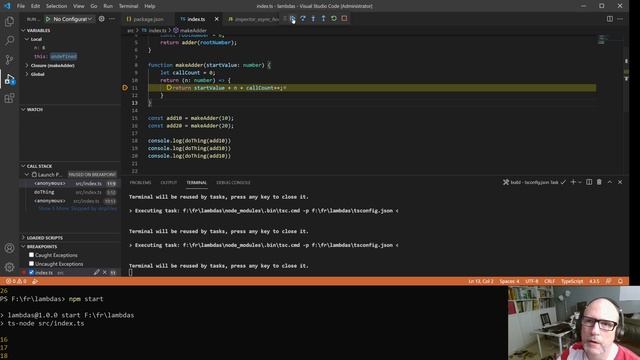Open the new terminal dropdown arrow
Screen dimensions: 640x360
580,182
